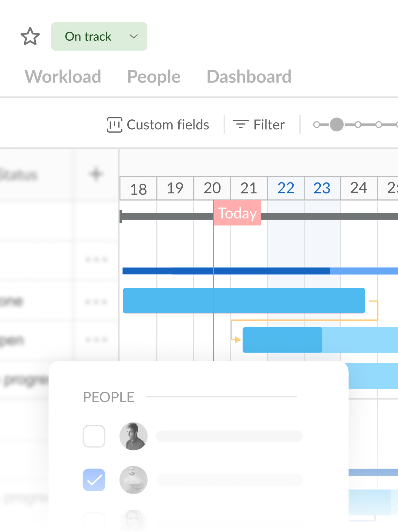Image resolution: width=398 pixels, height=532 pixels.
Task: Open Custom fields settings
Action: click(168, 125)
